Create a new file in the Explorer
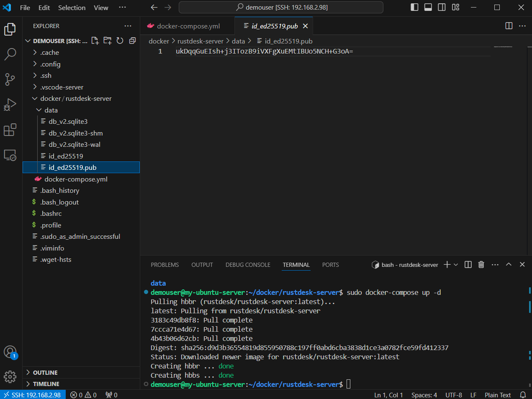532x399 pixels. click(x=95, y=41)
